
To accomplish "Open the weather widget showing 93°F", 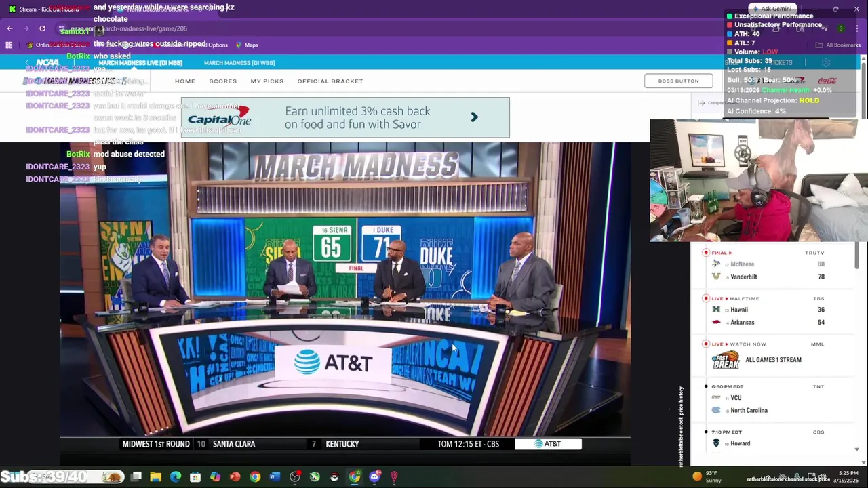I will click(x=706, y=476).
